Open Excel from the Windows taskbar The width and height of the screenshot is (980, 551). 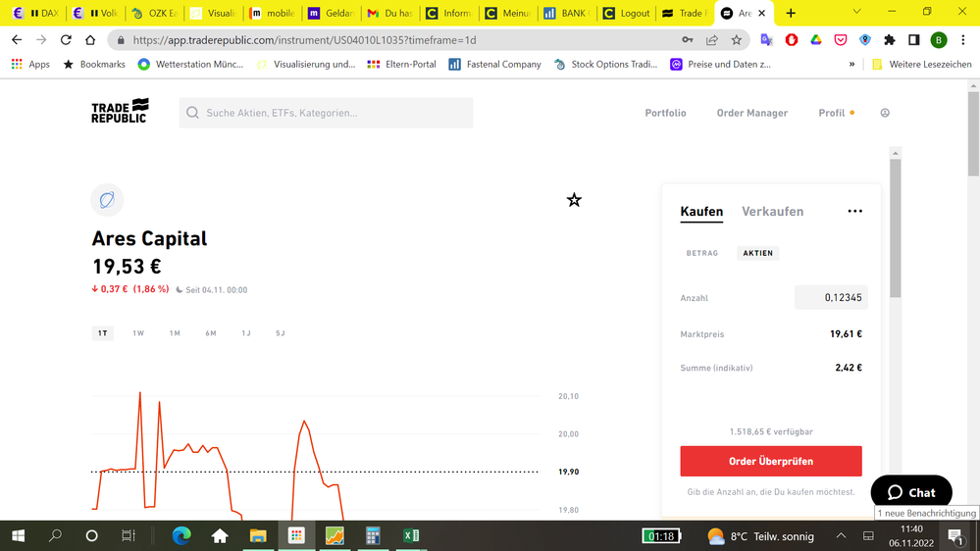tap(411, 536)
